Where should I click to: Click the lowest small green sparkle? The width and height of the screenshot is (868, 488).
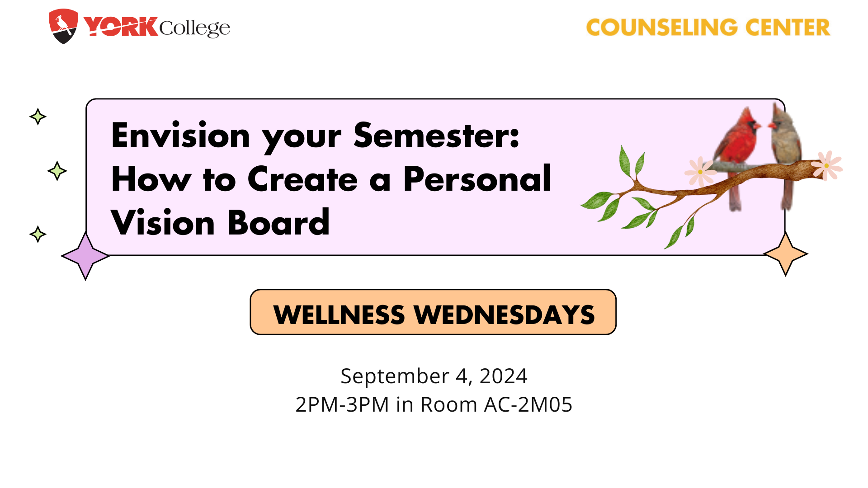pyautogui.click(x=38, y=234)
